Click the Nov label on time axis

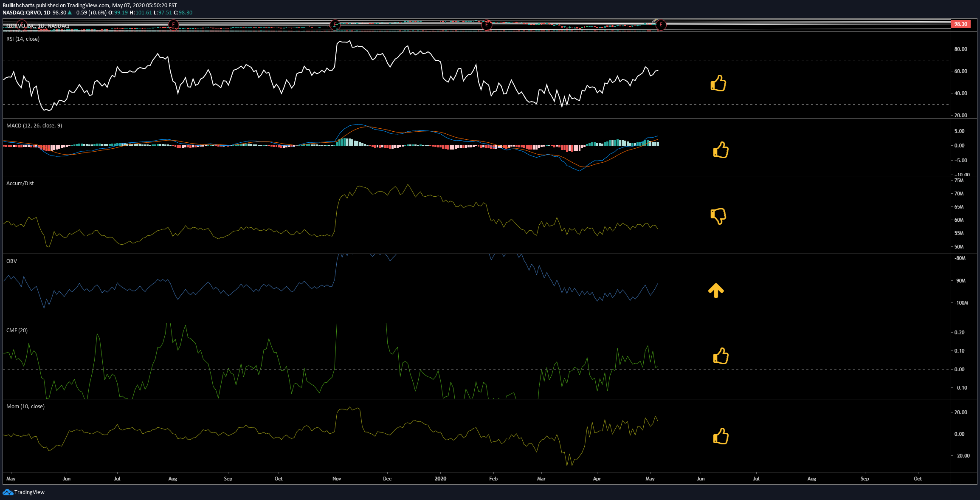[x=337, y=479]
